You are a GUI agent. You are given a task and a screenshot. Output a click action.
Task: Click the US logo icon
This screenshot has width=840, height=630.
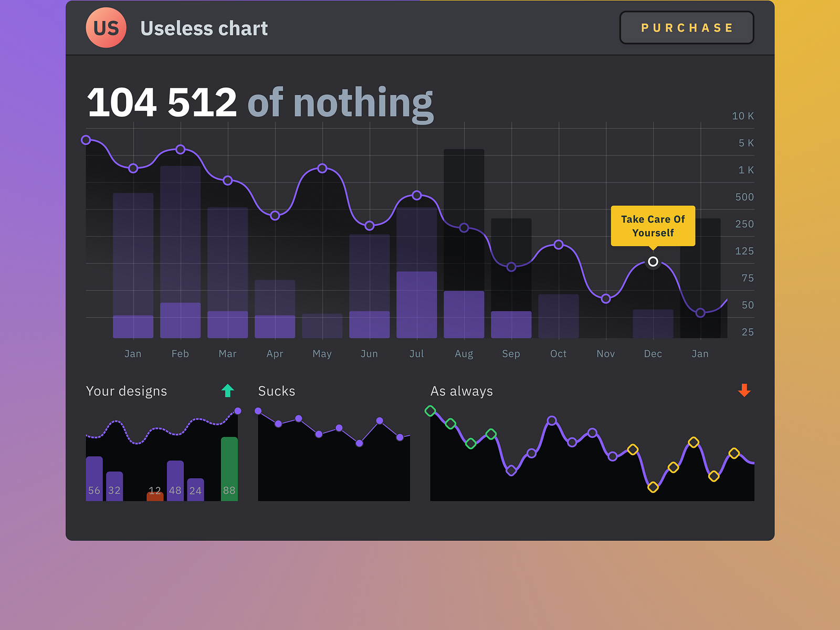[106, 28]
